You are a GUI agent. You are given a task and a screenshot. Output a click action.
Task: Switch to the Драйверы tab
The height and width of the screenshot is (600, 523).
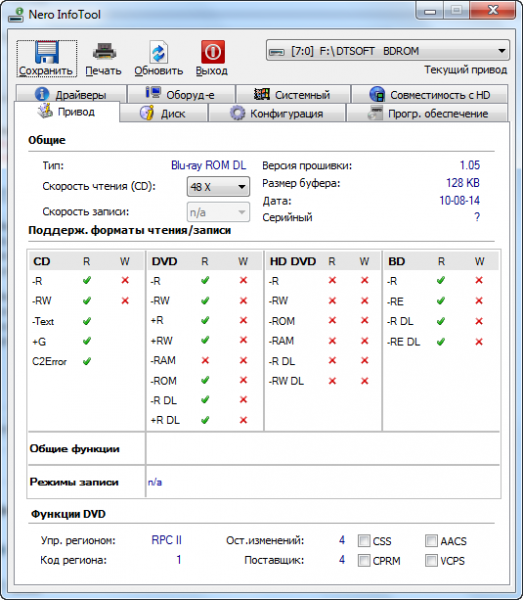[x=71, y=94]
